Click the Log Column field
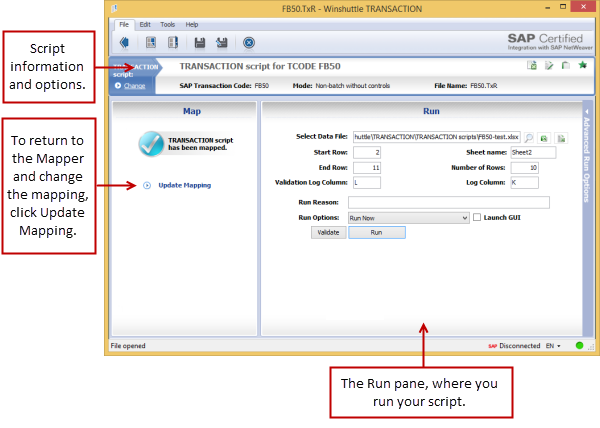600x428 pixels. tap(525, 182)
